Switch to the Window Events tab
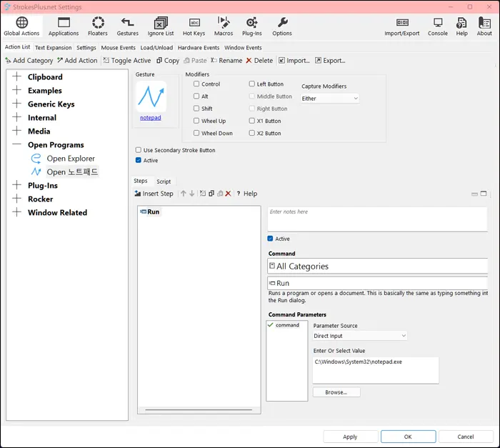The width and height of the screenshot is (500, 448). coord(243,48)
